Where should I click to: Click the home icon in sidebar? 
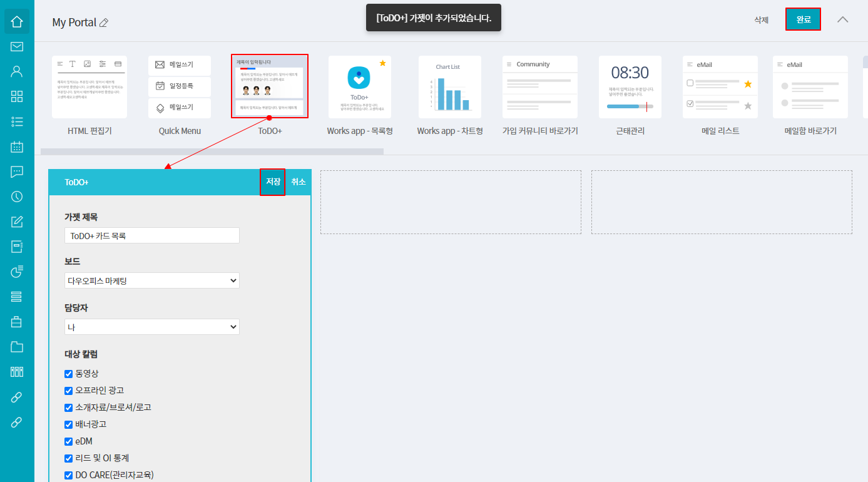17,22
